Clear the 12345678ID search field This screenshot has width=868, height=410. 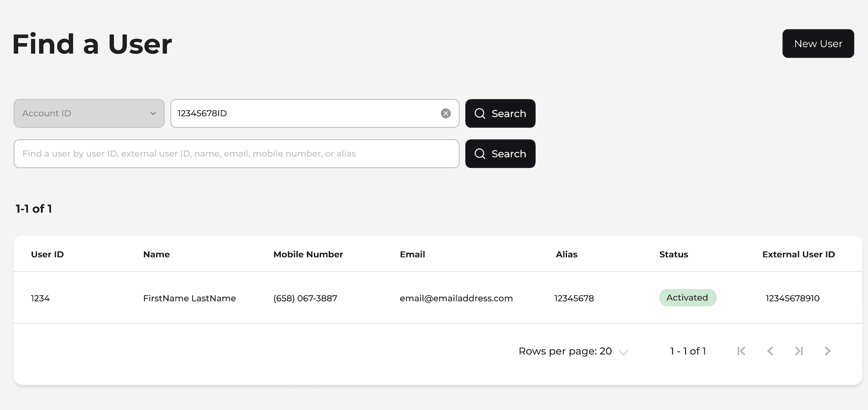pos(446,114)
